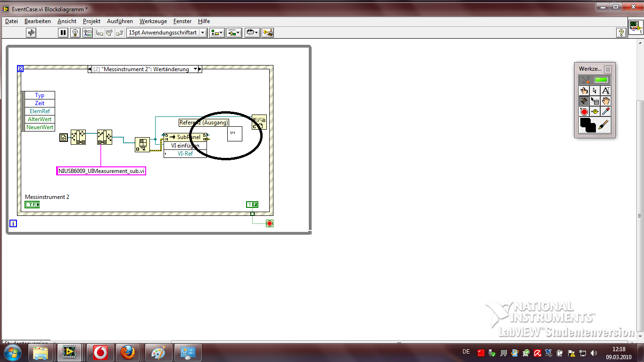Click the Open VI Reference node
Viewport: 644px width, 362px height.
tap(142, 145)
